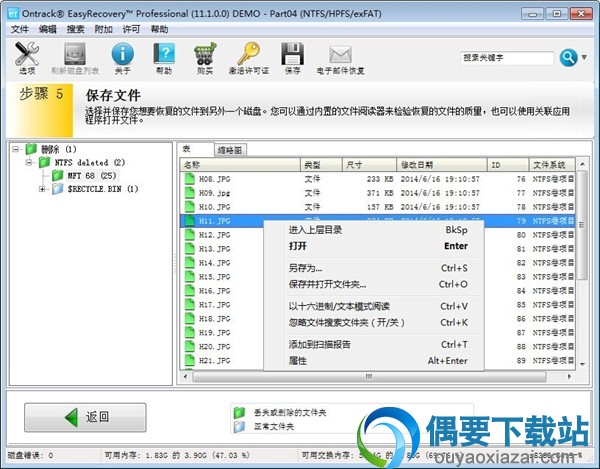
Task: Collapse the NTFS deleted (2) node
Action: point(29,163)
